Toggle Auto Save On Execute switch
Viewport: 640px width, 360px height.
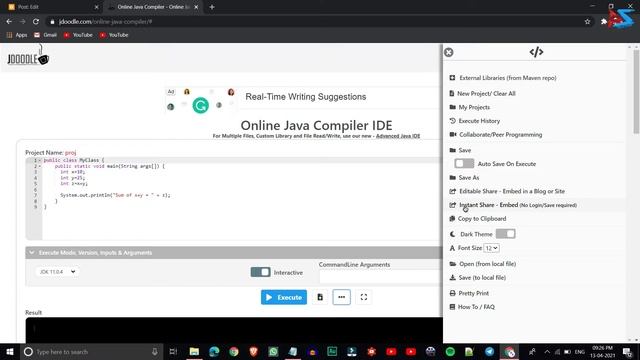464,164
